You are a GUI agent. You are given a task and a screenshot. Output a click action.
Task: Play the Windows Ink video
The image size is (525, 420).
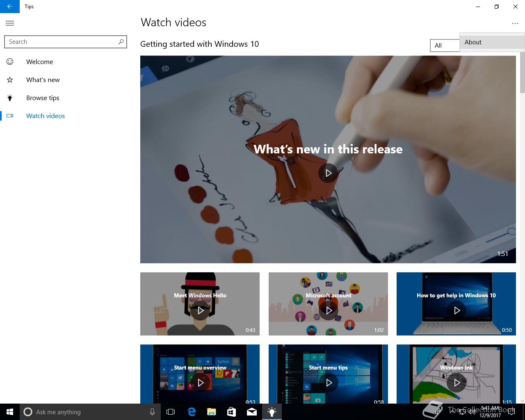point(457,383)
